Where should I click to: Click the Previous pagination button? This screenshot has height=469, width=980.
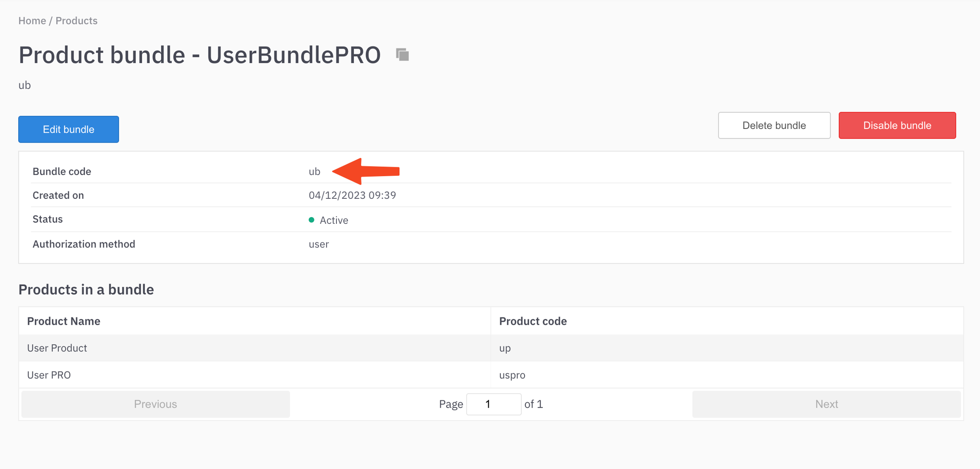click(x=156, y=404)
